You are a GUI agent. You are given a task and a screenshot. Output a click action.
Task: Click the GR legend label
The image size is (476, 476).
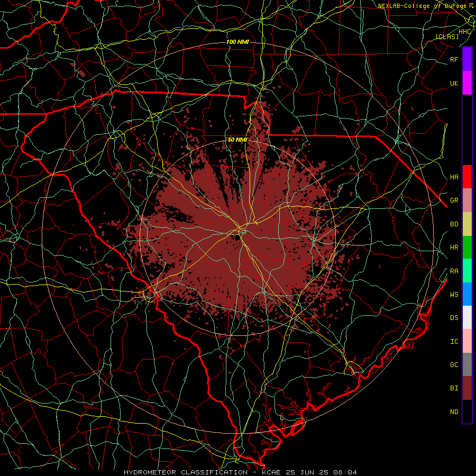pos(454,200)
